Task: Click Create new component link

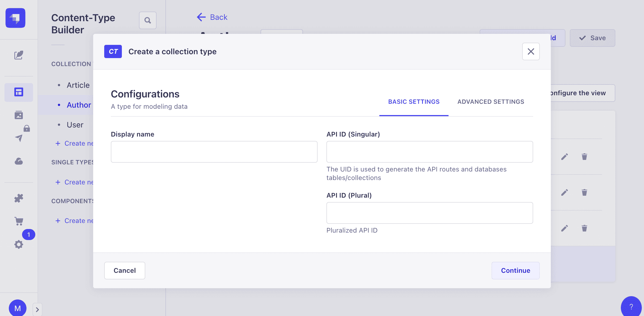Action: [74, 221]
